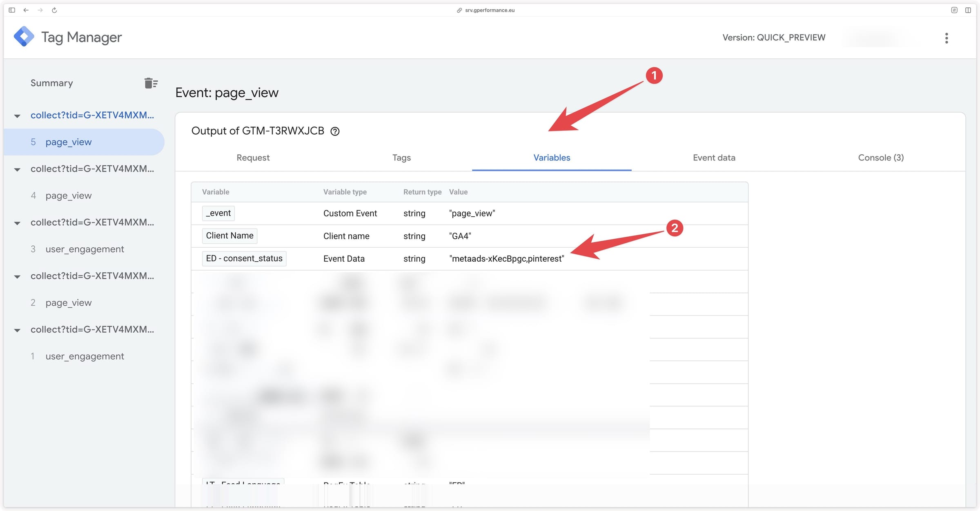Collapse the collect request above user_engagement 1
Screen dimensions: 980x511
[17, 330]
